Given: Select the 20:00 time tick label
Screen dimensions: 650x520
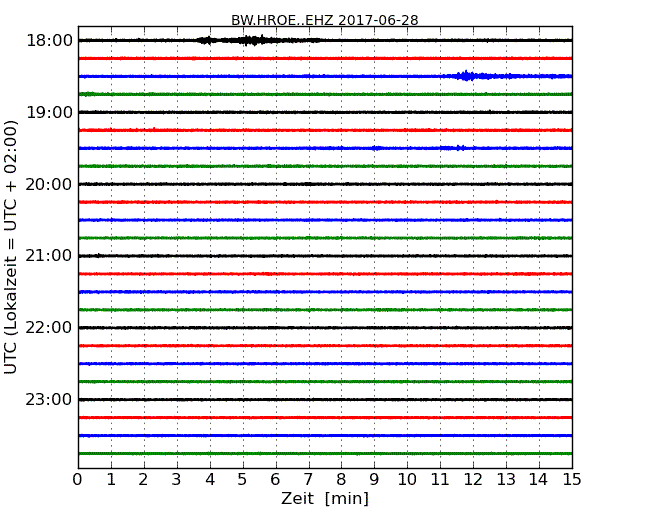Looking at the screenshot, I should tap(49, 184).
